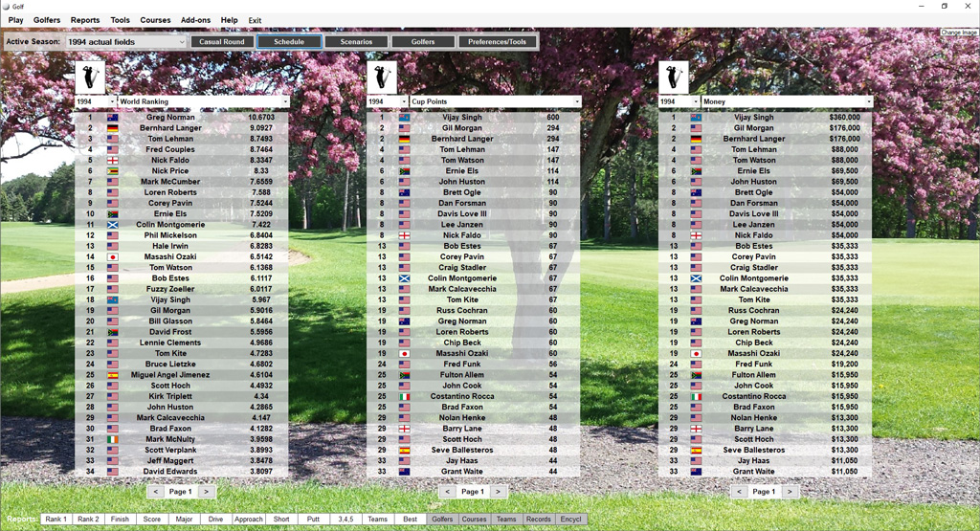Click Greg Norman's Australian flag in World Ranking
Viewport: 980px width, 531px height.
113,118
